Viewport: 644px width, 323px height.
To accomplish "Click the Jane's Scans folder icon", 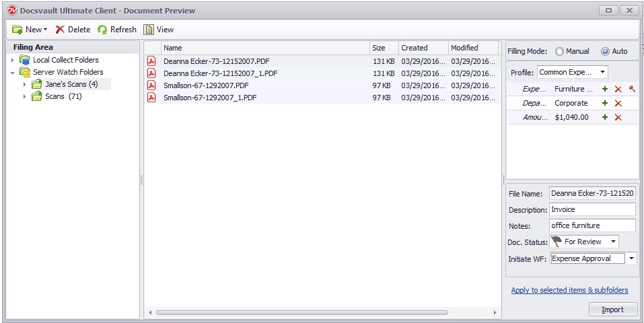I will click(37, 84).
